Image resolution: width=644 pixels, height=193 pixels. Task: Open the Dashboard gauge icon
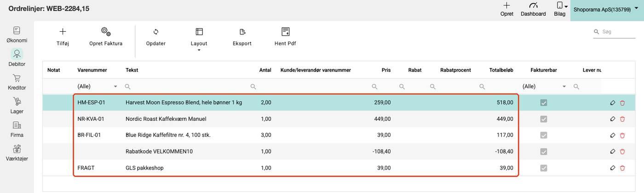pos(533,6)
